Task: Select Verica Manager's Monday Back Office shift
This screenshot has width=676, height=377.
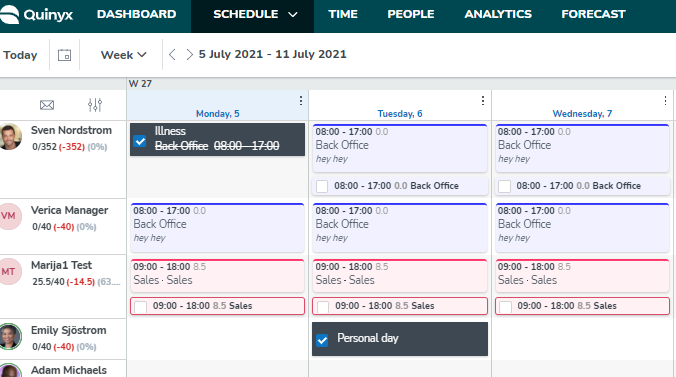Action: click(217, 227)
